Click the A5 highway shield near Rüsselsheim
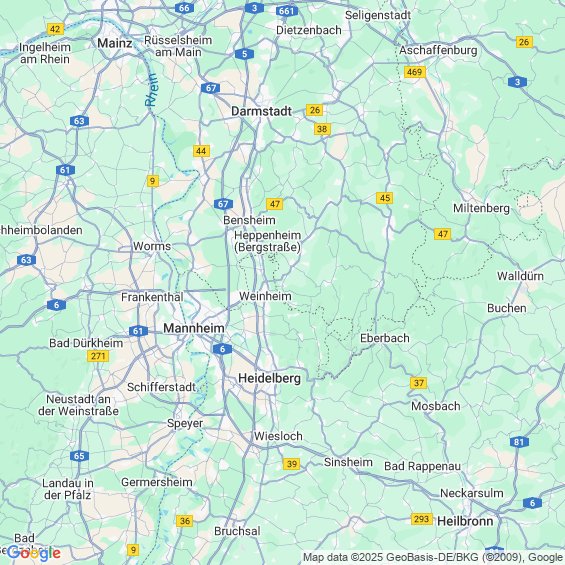565x565 pixels. coord(245,54)
